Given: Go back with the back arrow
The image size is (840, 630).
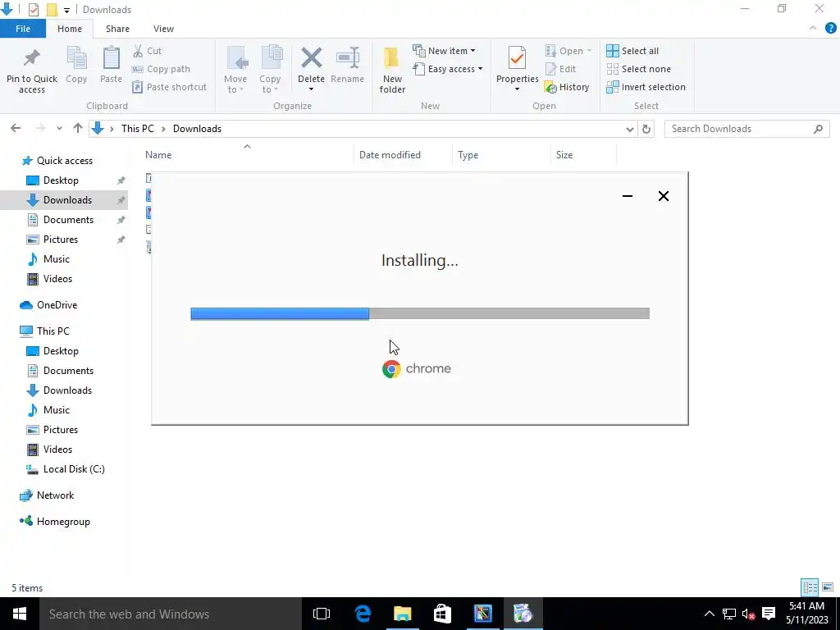Looking at the screenshot, I should [16, 128].
